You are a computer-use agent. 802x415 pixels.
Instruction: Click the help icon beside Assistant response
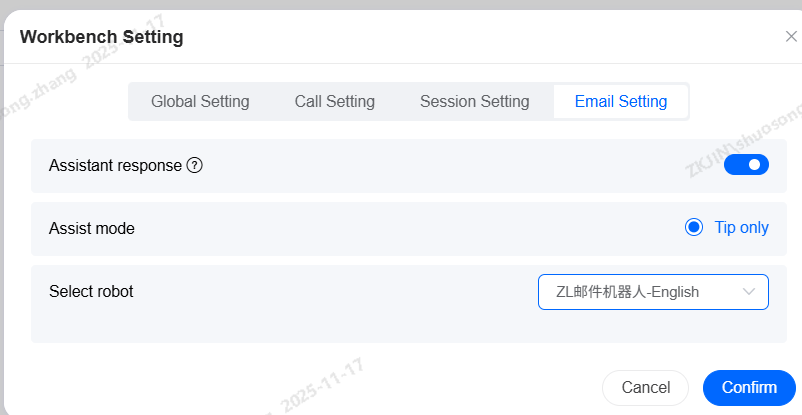[x=195, y=165]
